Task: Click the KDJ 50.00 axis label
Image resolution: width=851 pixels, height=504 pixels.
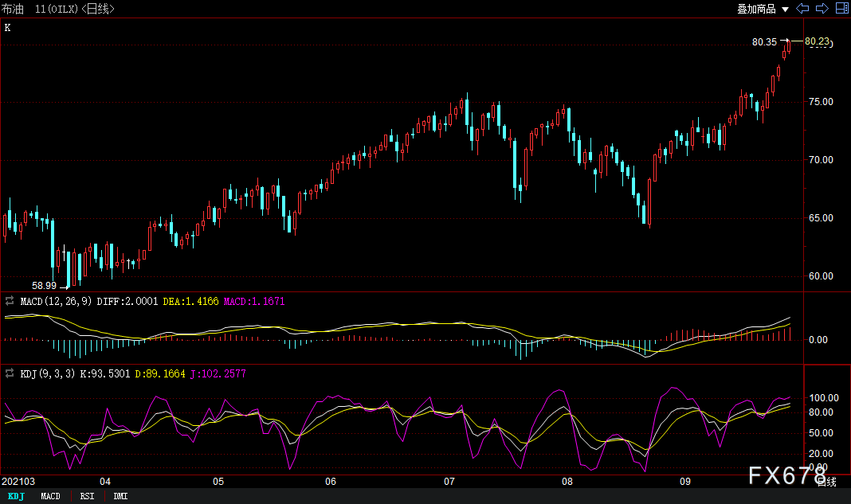Action: click(822, 433)
